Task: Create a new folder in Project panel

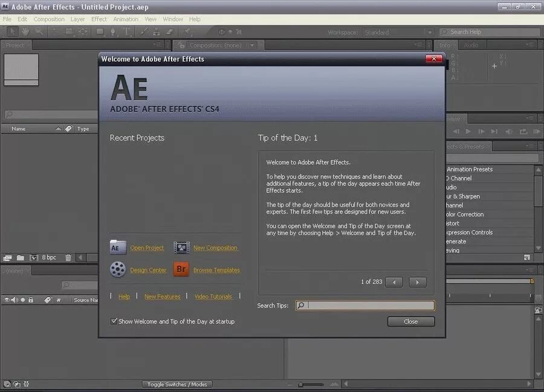Action: click(21, 258)
